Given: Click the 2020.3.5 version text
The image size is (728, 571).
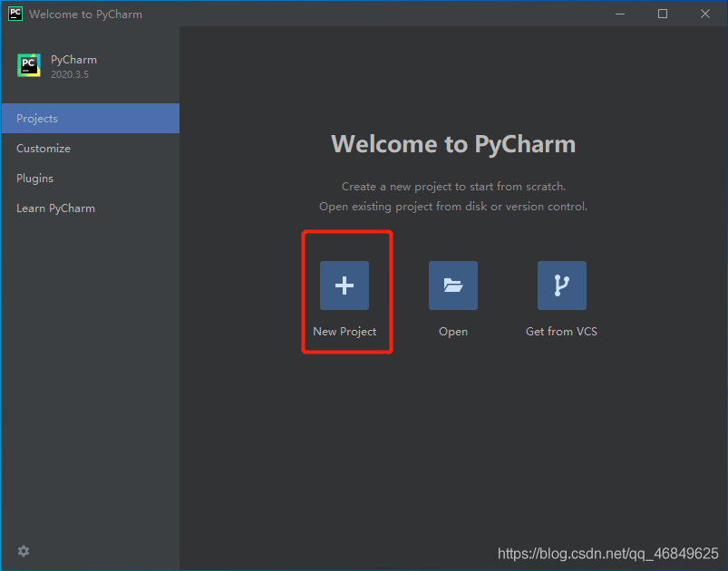Looking at the screenshot, I should 70,74.
